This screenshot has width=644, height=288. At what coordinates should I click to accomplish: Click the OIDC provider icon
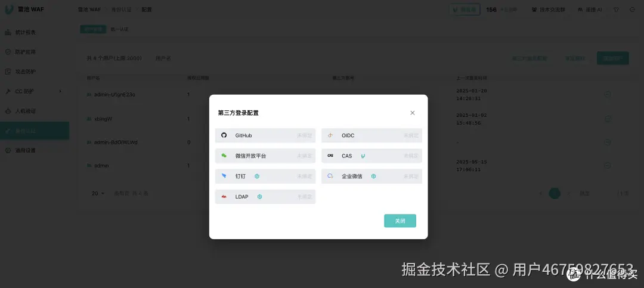330,135
